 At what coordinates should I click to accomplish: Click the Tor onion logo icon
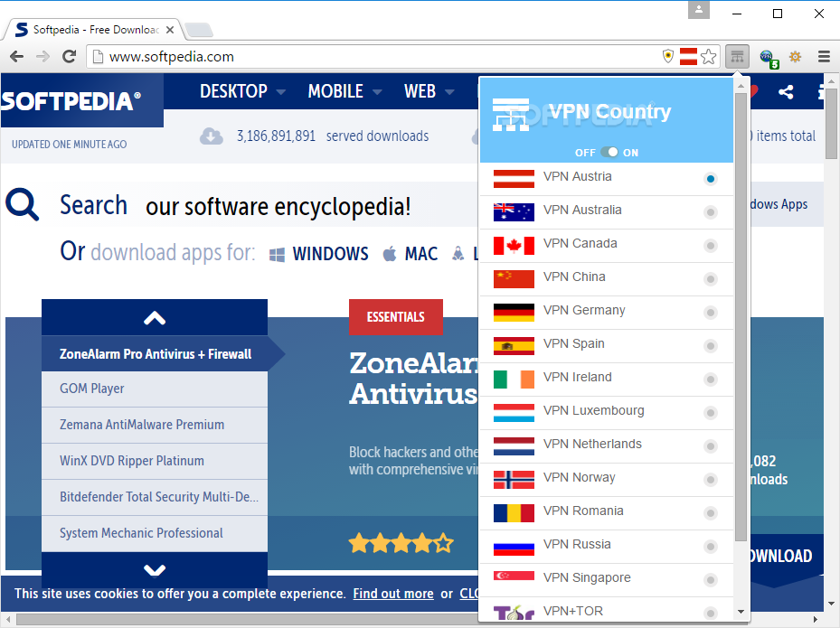pyautogui.click(x=514, y=613)
